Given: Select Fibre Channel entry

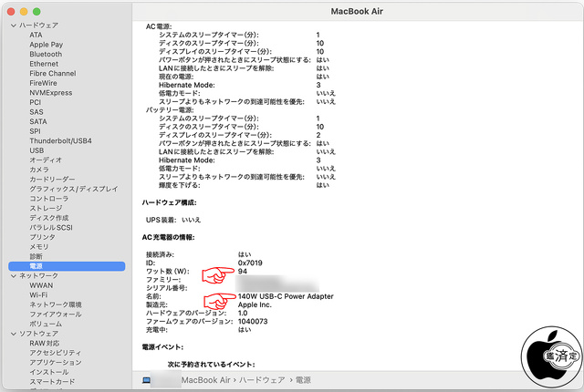Looking at the screenshot, I should pos(53,74).
